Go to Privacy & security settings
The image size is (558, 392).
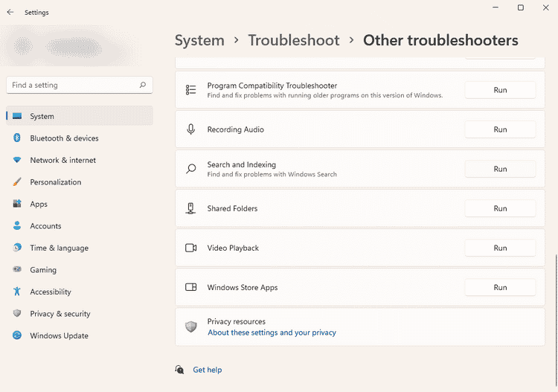point(60,314)
